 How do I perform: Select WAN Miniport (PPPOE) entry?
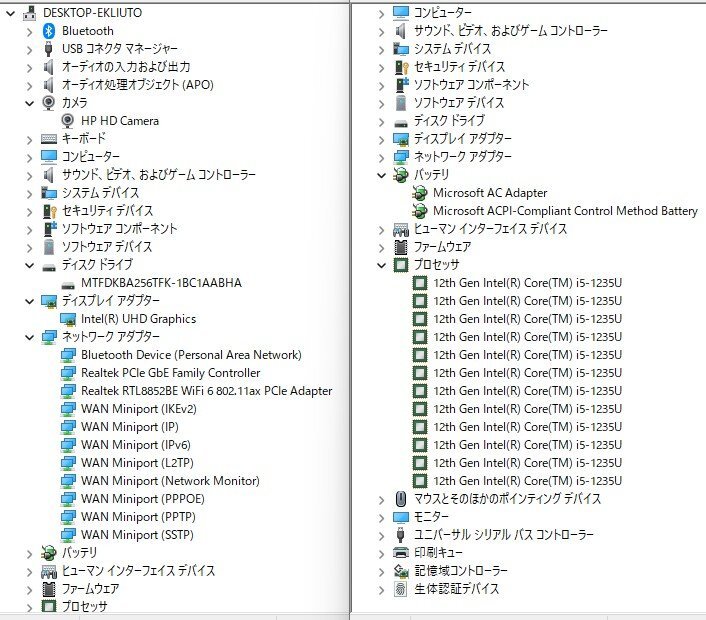[x=143, y=499]
